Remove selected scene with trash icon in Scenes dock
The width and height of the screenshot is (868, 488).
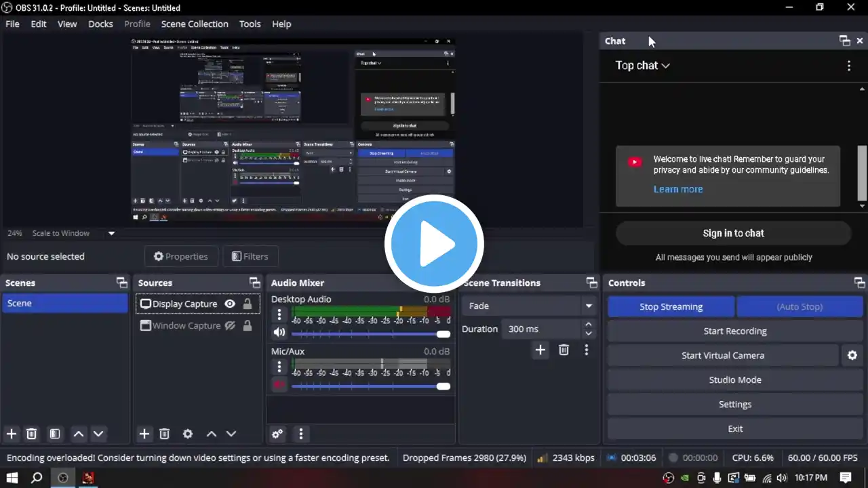click(31, 434)
